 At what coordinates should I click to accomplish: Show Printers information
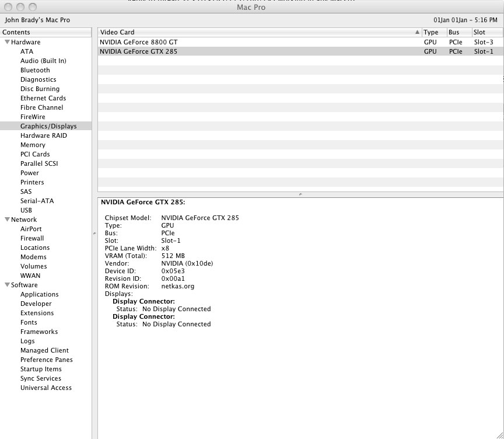(32, 182)
